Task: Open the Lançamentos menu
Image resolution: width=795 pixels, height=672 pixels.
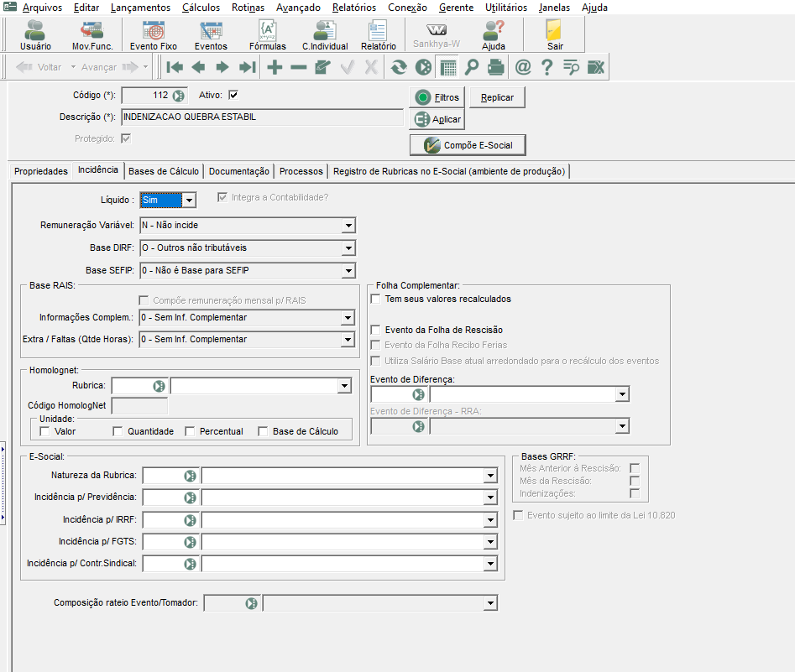Action: click(x=140, y=8)
